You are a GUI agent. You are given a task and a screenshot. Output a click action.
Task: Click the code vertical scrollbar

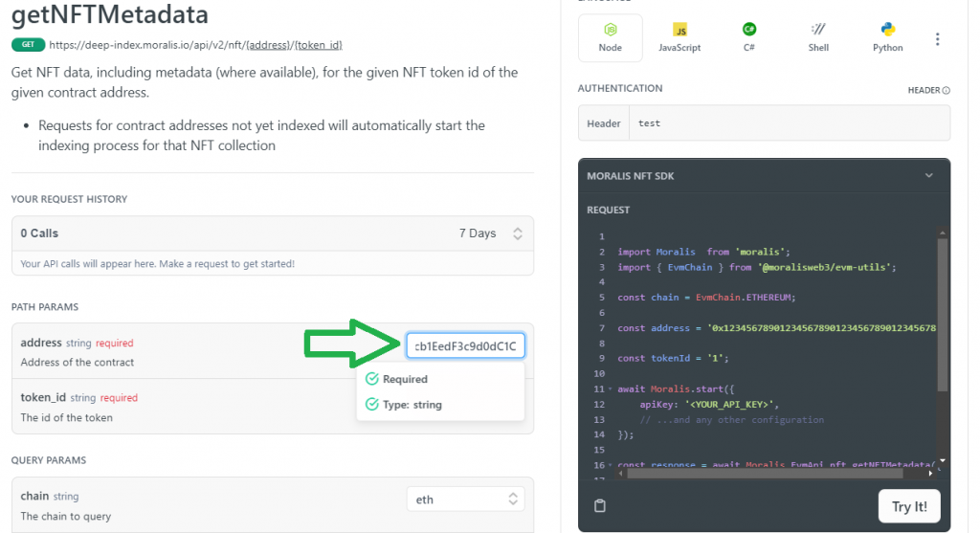(943, 314)
